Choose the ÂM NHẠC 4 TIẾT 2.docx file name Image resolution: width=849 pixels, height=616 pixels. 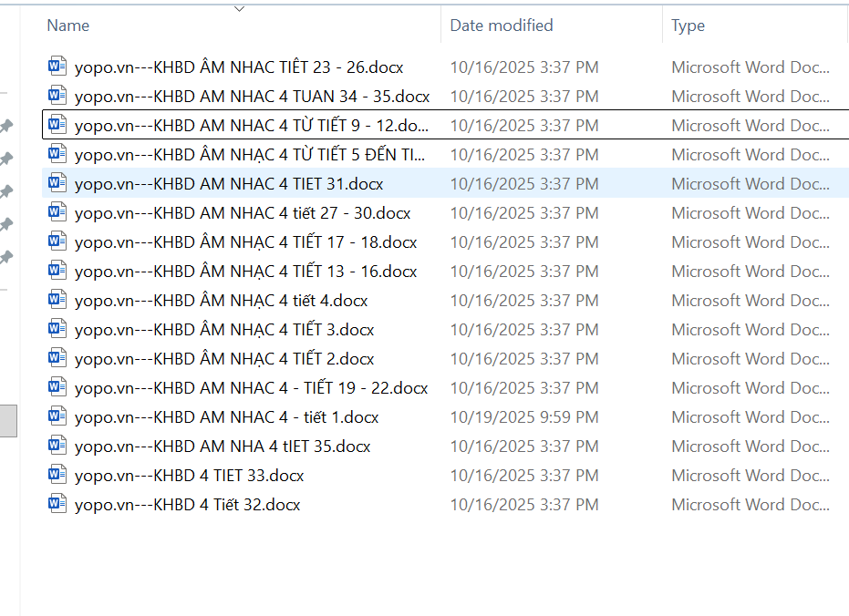tap(224, 359)
